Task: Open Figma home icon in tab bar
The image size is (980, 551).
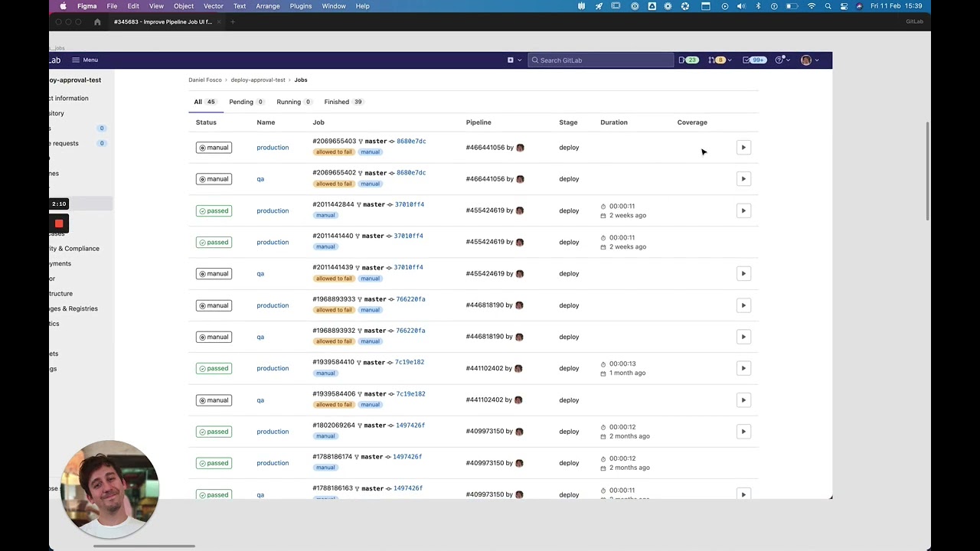Action: pyautogui.click(x=97, y=22)
